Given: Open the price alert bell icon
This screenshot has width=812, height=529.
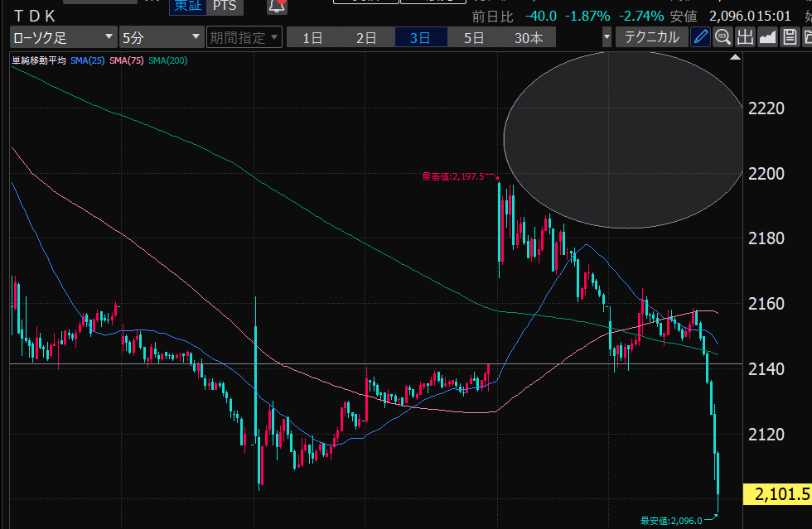Looking at the screenshot, I should click(x=277, y=7).
